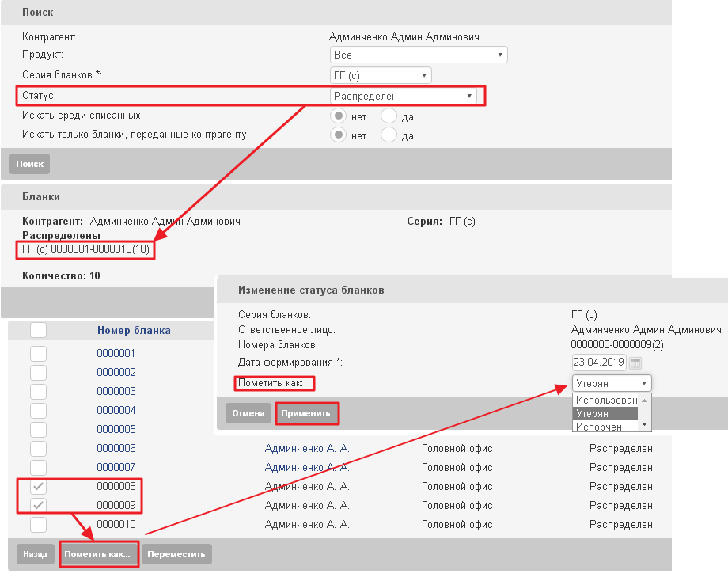Open the Продукт dropdown showing "Все"
Viewport: 728px width, 581px height.
click(419, 55)
